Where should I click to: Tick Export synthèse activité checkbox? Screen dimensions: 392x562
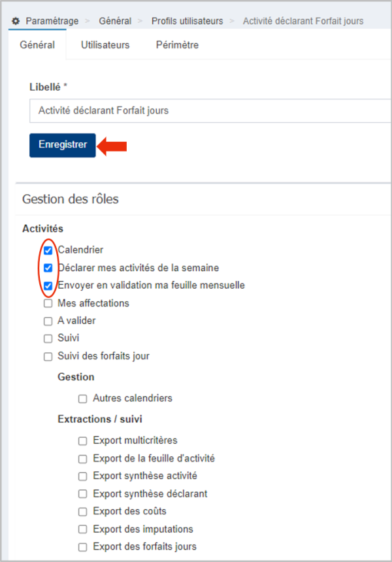tap(83, 476)
